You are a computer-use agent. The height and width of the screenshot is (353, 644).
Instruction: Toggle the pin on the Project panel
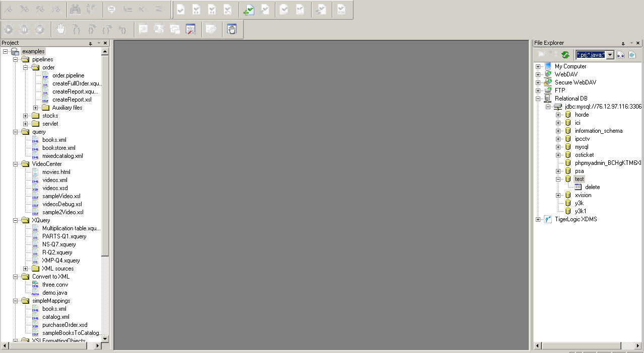click(91, 43)
